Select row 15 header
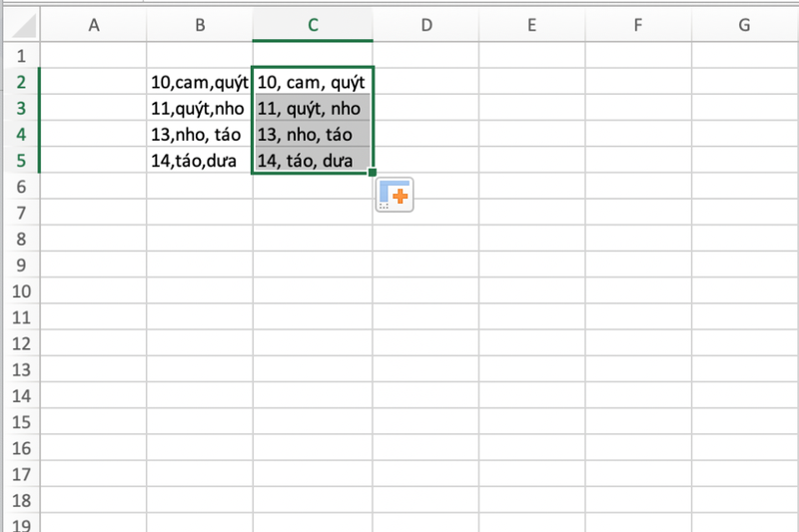Image resolution: width=799 pixels, height=532 pixels. click(21, 422)
